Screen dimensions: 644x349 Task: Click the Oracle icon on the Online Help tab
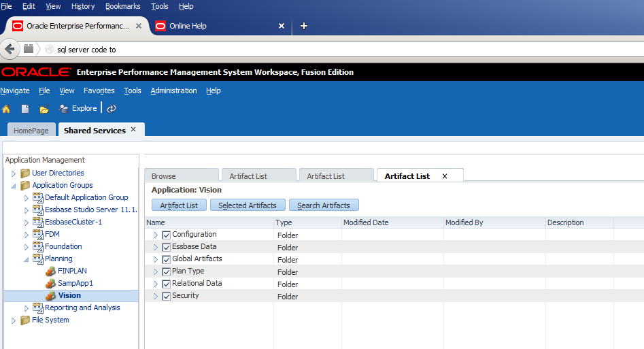pos(160,26)
